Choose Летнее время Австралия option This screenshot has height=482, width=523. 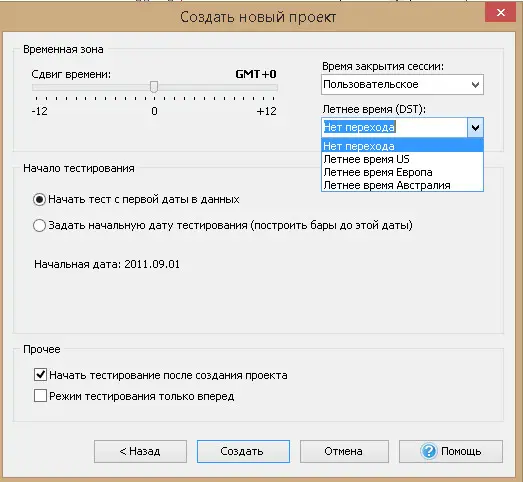click(403, 185)
